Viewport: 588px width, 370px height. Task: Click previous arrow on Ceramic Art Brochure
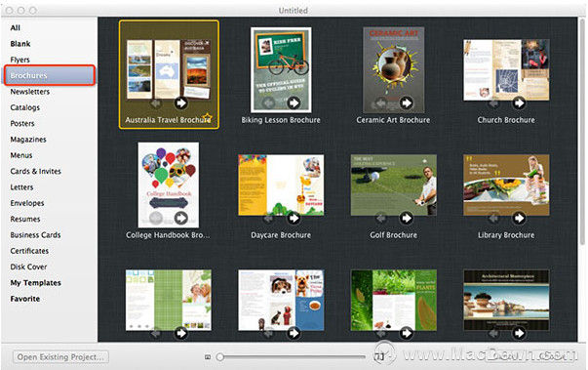coord(380,103)
